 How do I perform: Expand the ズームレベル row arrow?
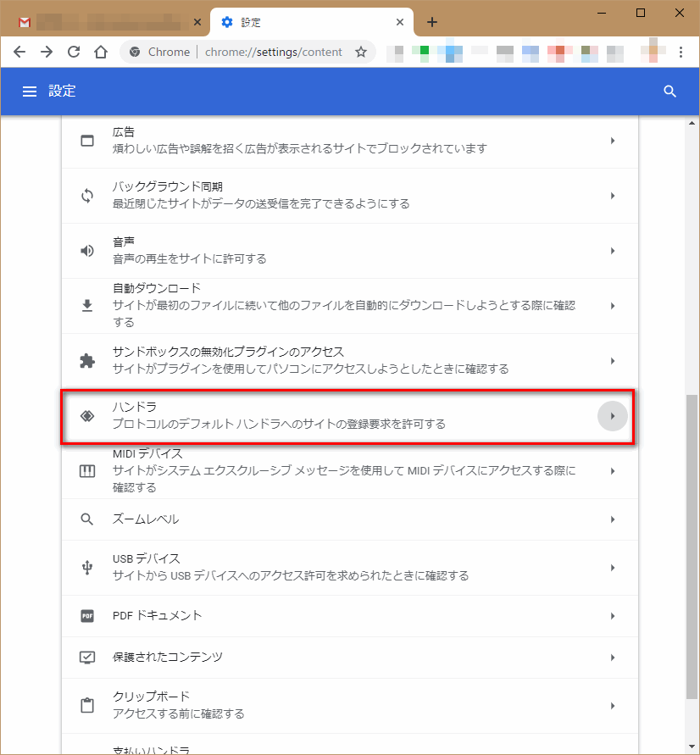tap(612, 519)
